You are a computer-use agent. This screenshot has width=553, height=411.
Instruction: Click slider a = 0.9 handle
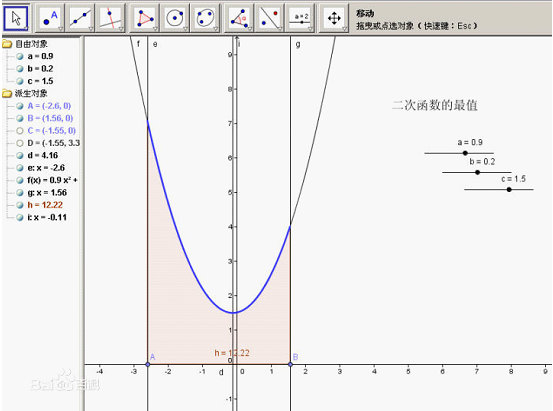(x=465, y=153)
